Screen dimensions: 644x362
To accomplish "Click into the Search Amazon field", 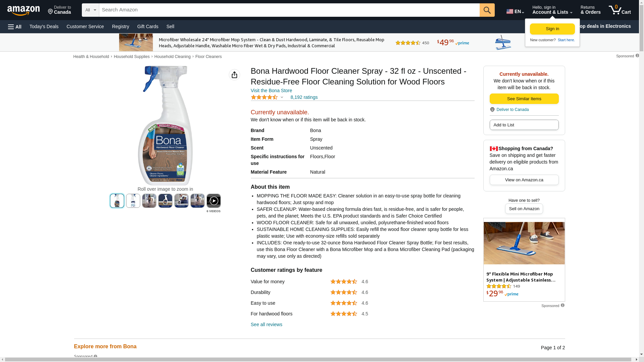I will [x=289, y=10].
